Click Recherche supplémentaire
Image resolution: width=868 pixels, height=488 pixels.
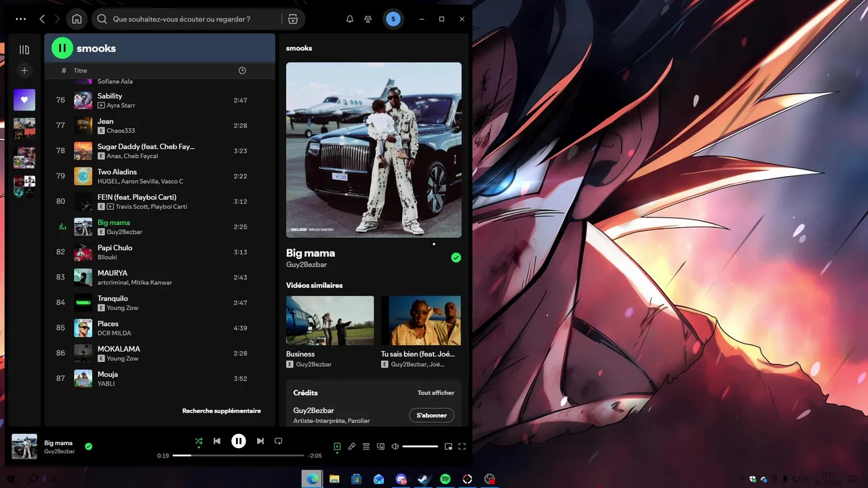coord(221,411)
